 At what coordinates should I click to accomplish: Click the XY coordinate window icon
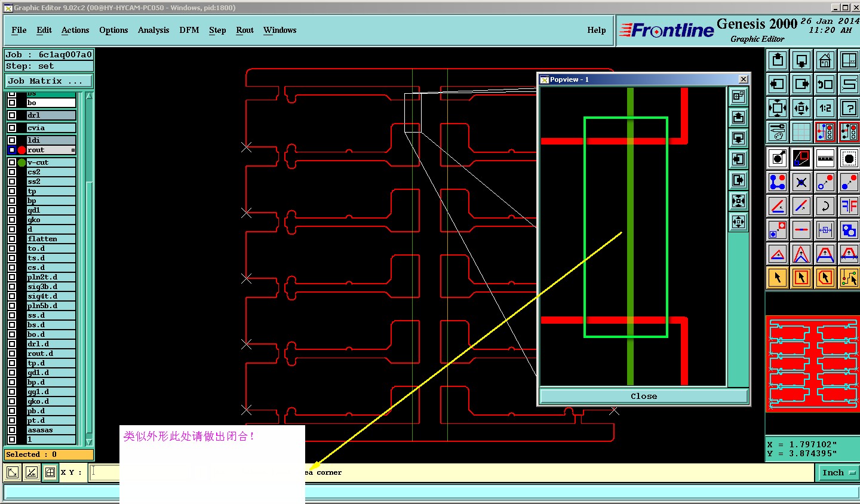[x=849, y=60]
